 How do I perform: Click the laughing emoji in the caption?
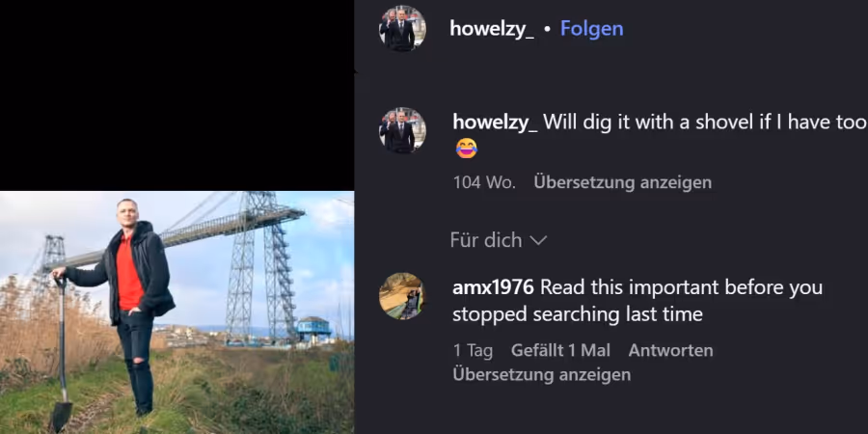click(466, 149)
